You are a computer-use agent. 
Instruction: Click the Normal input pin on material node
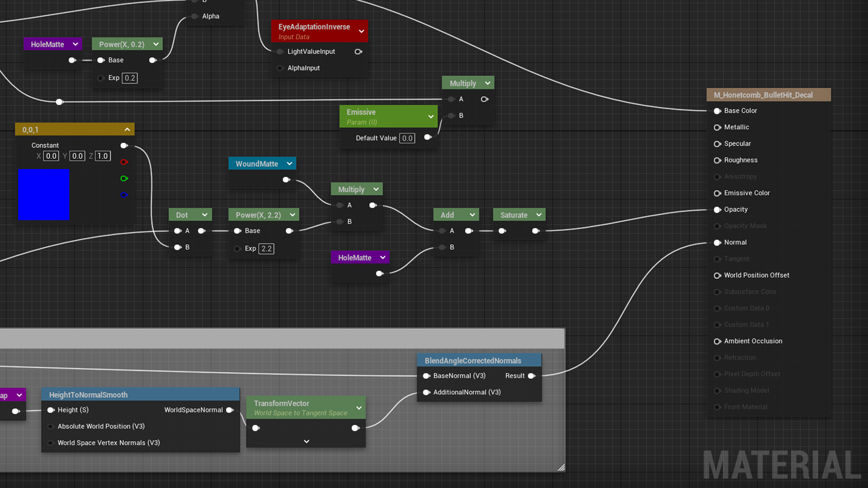tap(717, 243)
